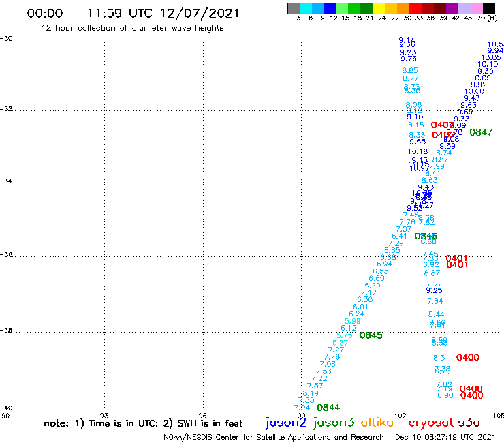
Task: Click the 10.05 wave height value
Action: [491, 57]
